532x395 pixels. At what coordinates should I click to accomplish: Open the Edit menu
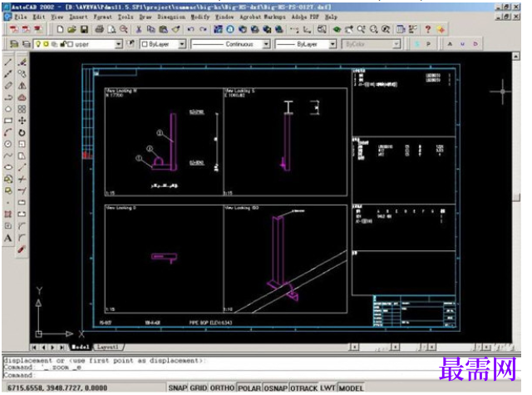click(39, 17)
